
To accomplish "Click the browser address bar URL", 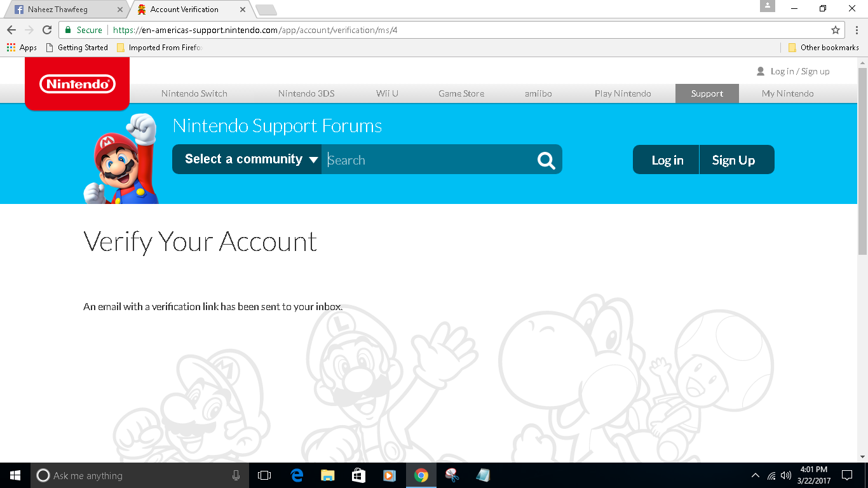I will click(254, 30).
